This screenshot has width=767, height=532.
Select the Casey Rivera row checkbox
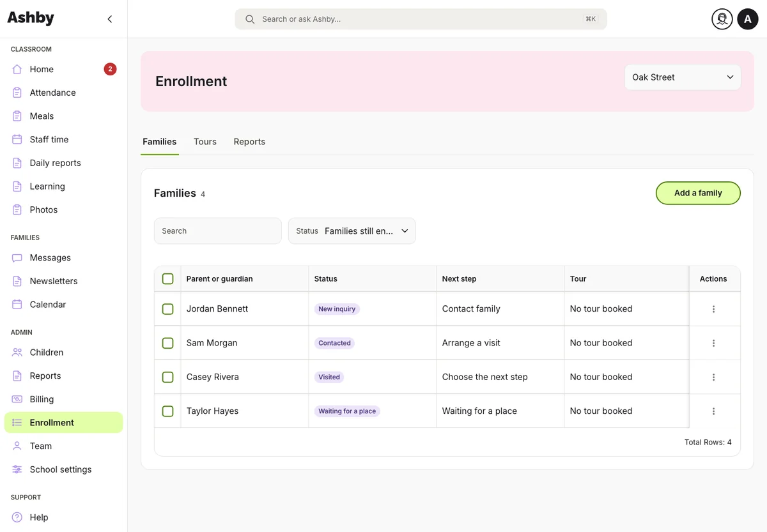(167, 377)
